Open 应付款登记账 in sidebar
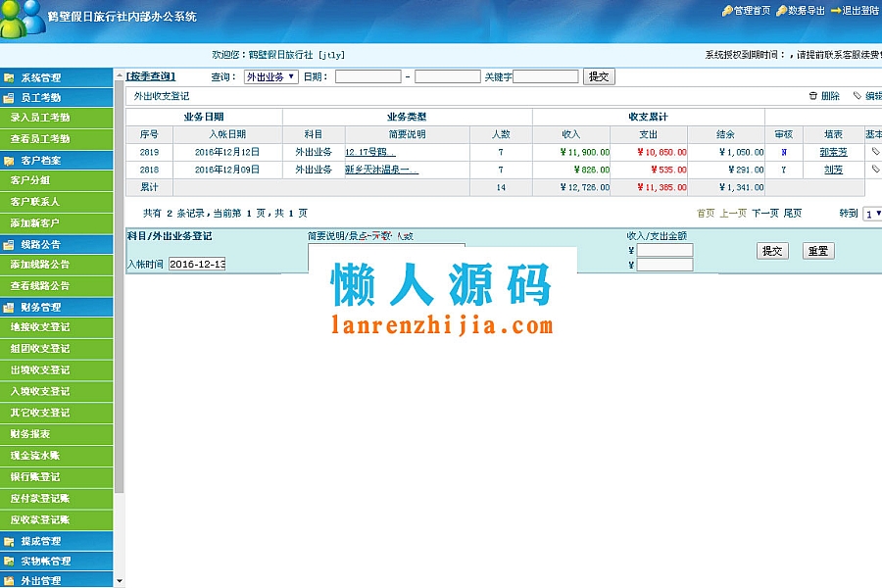 pyautogui.click(x=56, y=499)
